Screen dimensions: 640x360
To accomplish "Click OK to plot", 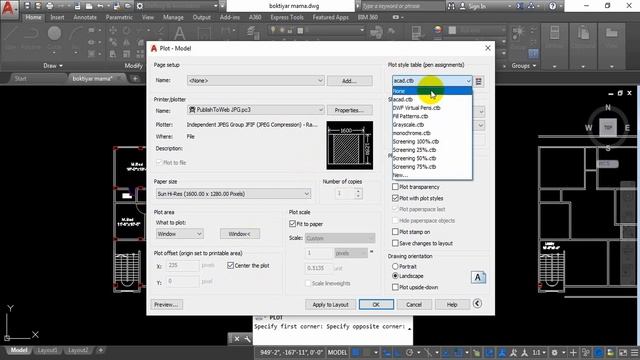I will point(376,304).
